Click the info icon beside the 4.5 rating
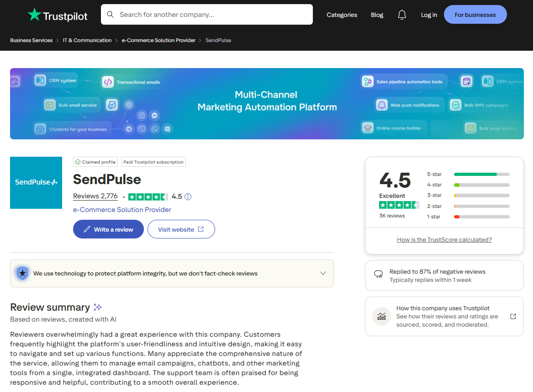Image resolution: width=533 pixels, height=392 pixels. tap(188, 196)
